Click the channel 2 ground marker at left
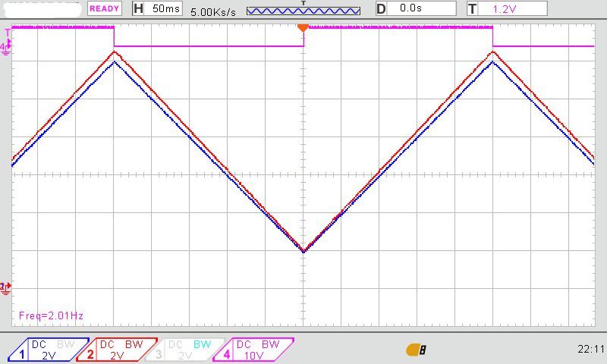Image resolution: width=607 pixels, height=364 pixels. 6,287
